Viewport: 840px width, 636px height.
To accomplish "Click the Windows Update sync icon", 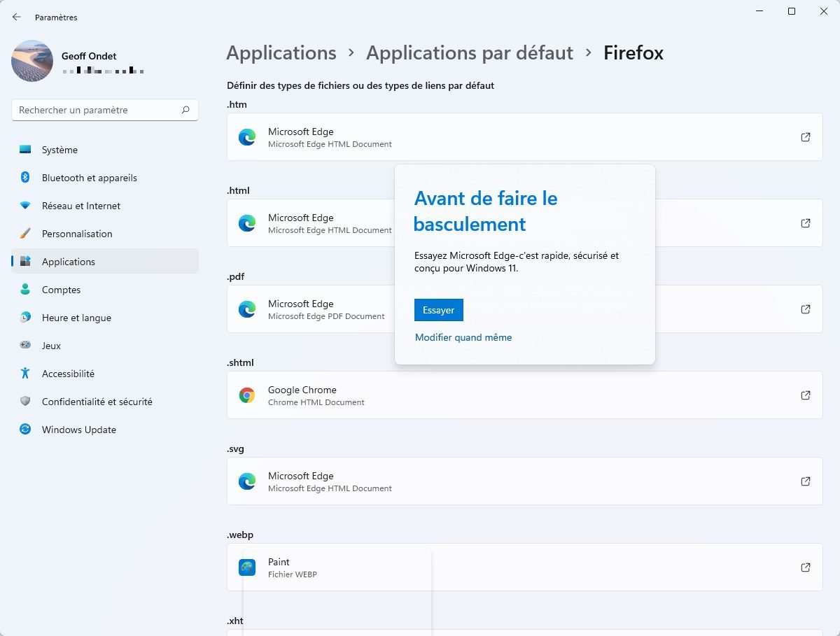I will 25,430.
